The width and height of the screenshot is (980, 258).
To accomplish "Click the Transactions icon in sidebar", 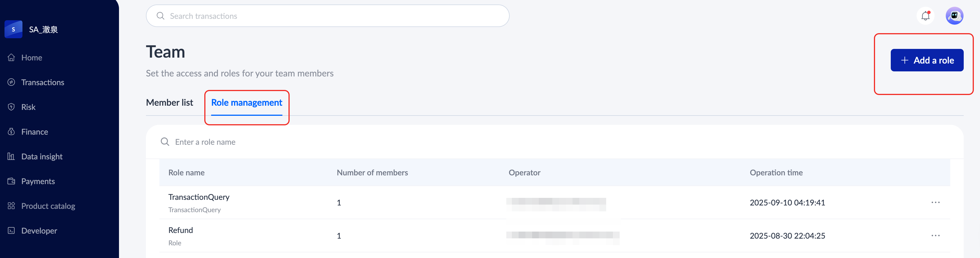I will pyautogui.click(x=12, y=82).
